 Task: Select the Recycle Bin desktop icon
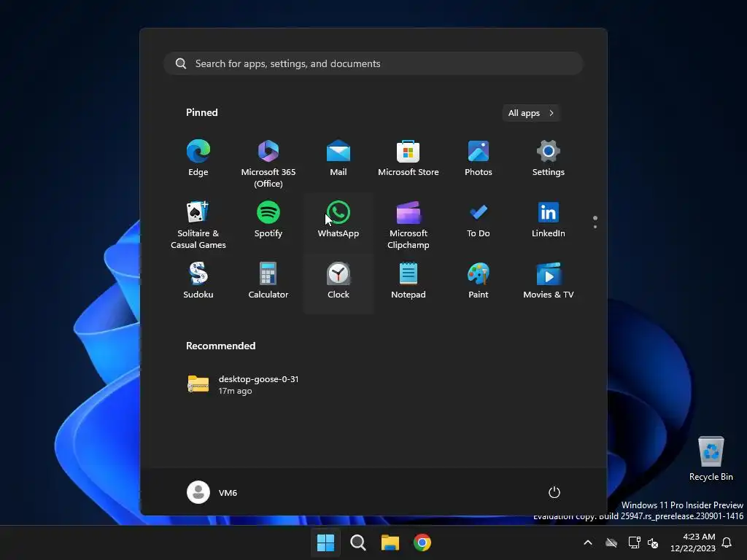click(x=711, y=459)
